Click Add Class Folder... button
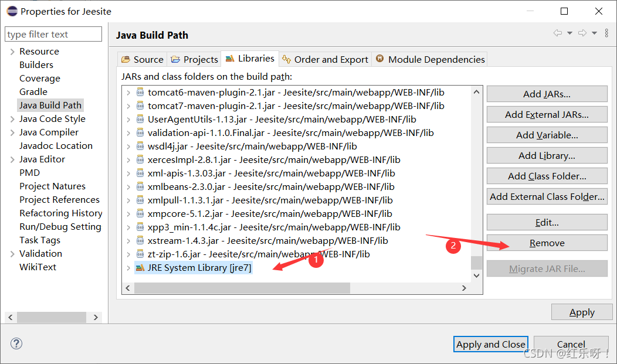The height and width of the screenshot is (364, 617). pos(547,176)
